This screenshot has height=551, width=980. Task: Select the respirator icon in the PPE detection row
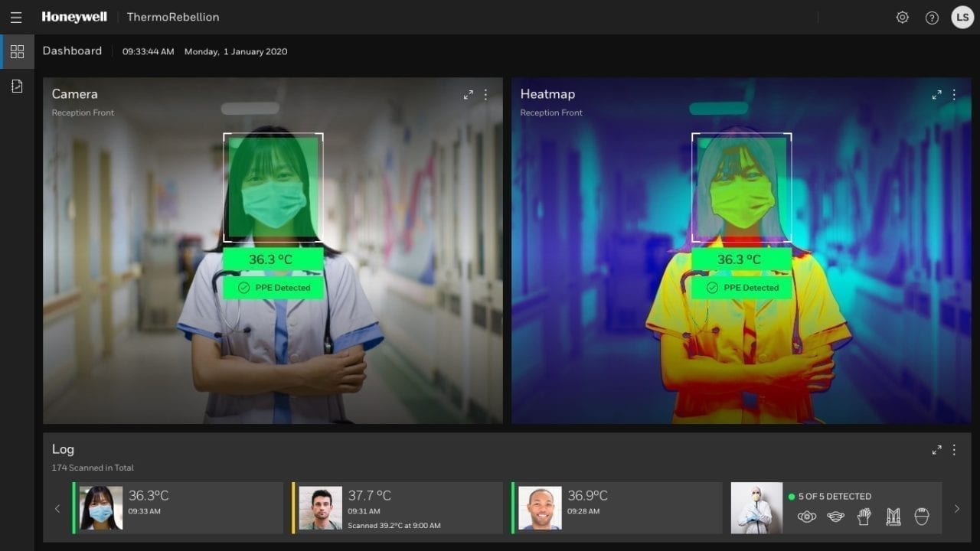click(x=807, y=516)
